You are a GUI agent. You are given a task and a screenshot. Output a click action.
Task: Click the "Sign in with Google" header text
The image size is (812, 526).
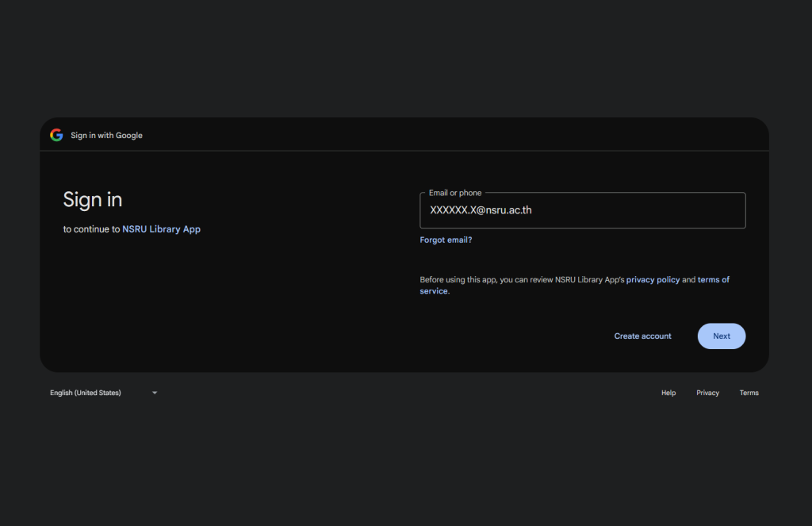click(x=106, y=136)
